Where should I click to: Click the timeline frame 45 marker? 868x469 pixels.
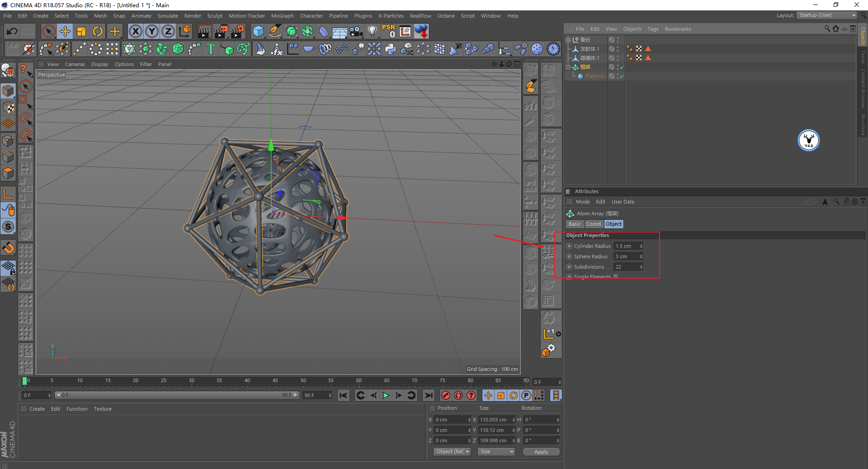(x=275, y=381)
